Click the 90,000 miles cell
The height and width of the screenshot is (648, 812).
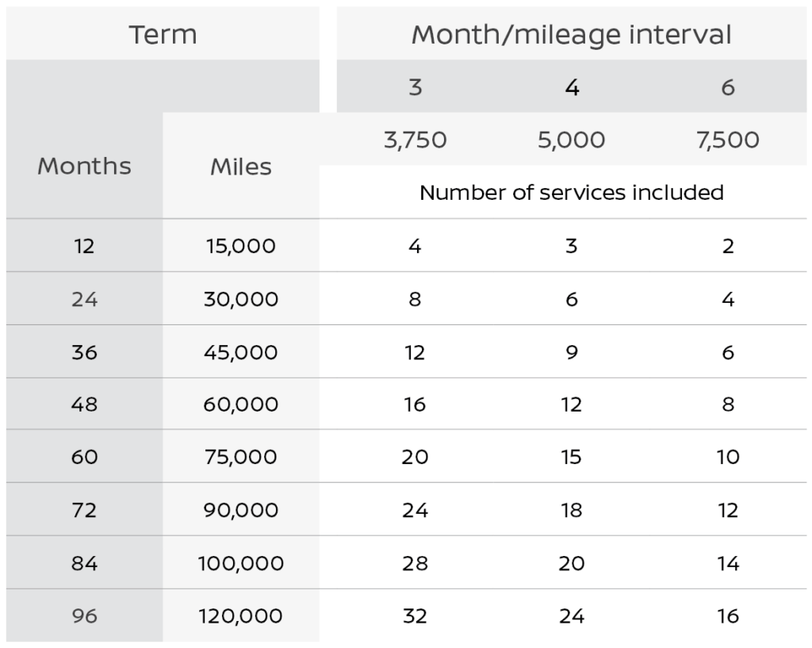241,510
